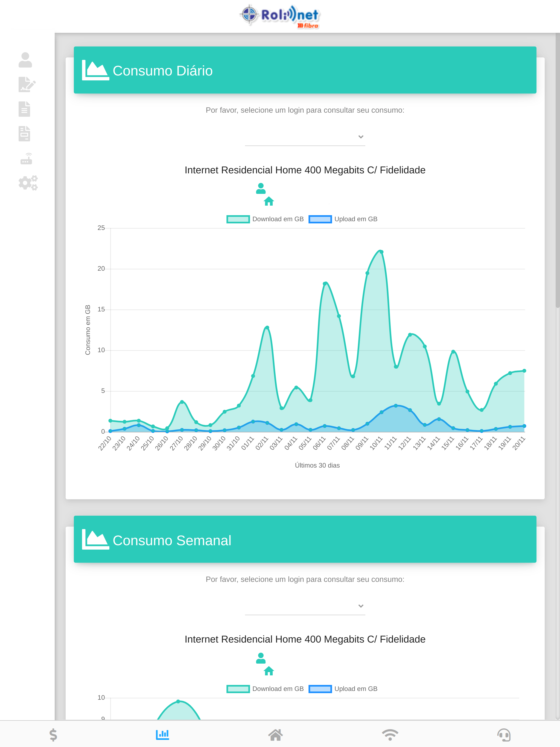This screenshot has width=560, height=747.
Task: Click the Consumo em GB axis label
Action: (x=88, y=329)
